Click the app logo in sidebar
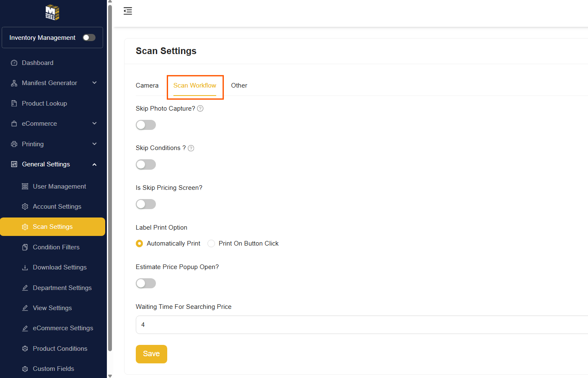The image size is (588, 378). click(x=52, y=13)
